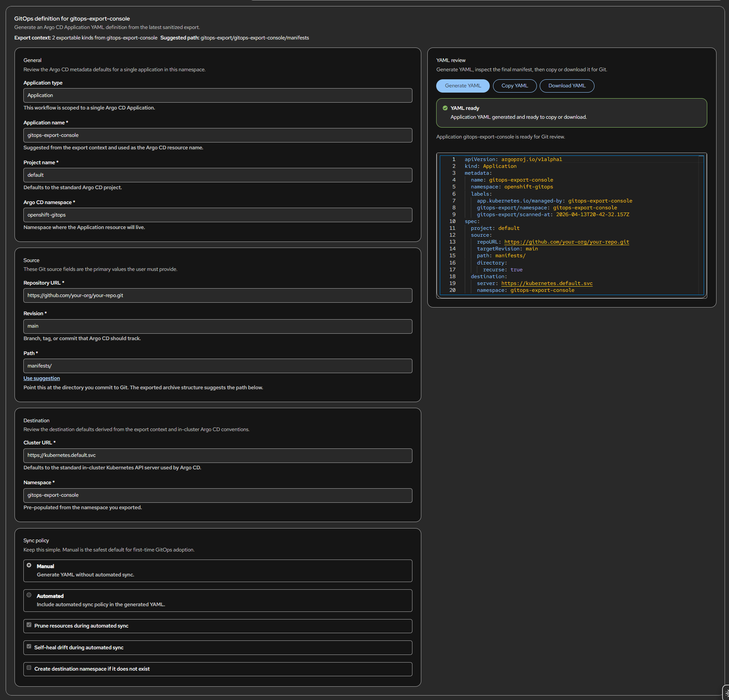Screen dimensions: 729x700
Task: Open the Application type dropdown
Action: point(218,95)
